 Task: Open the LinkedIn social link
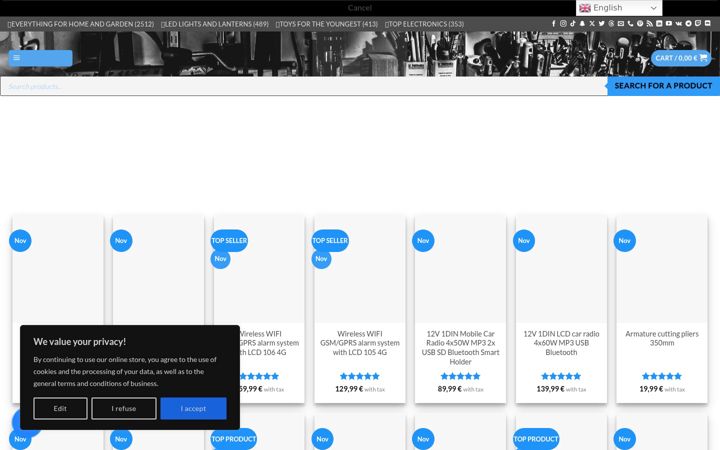tap(659, 23)
